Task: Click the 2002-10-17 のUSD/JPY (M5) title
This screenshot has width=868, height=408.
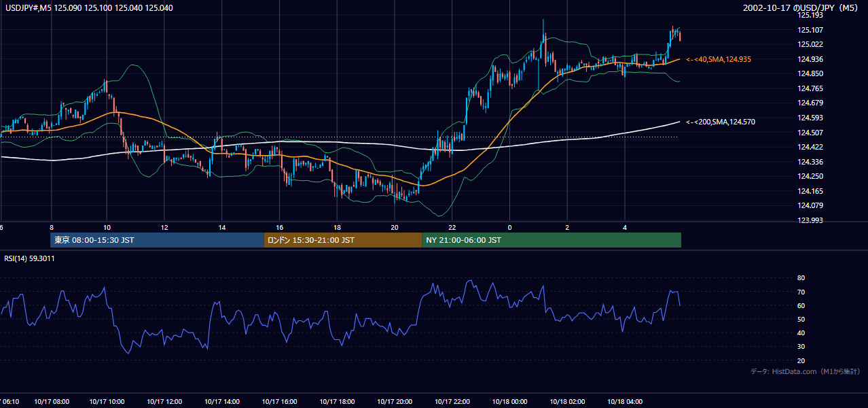Action: (801, 8)
